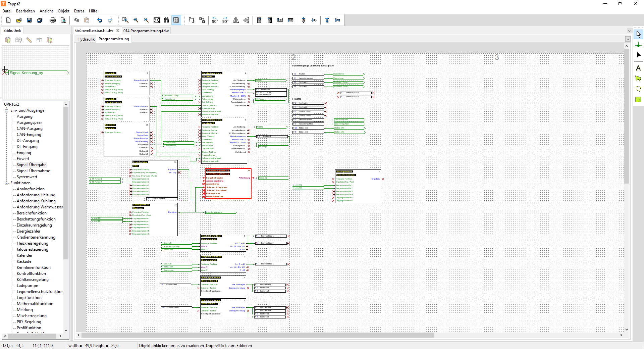Select the green connection node tool
644x349 pixels.
click(638, 45)
